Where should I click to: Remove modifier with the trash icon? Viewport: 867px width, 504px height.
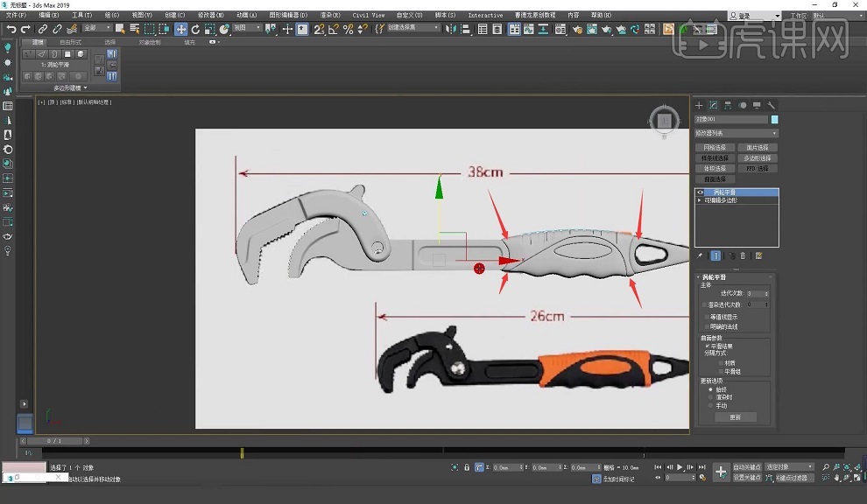click(744, 255)
